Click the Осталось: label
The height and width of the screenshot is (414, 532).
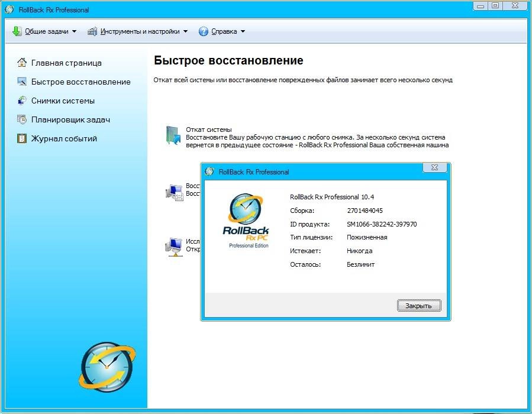click(x=305, y=264)
